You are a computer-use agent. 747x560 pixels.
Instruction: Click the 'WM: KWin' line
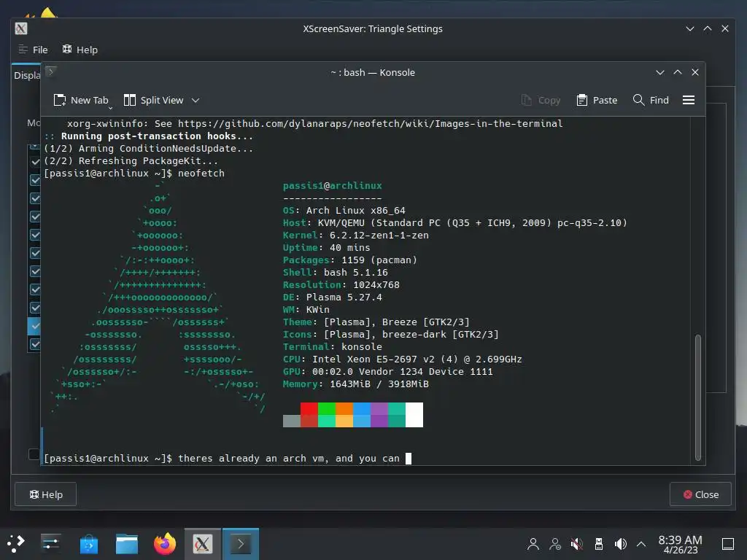point(306,309)
